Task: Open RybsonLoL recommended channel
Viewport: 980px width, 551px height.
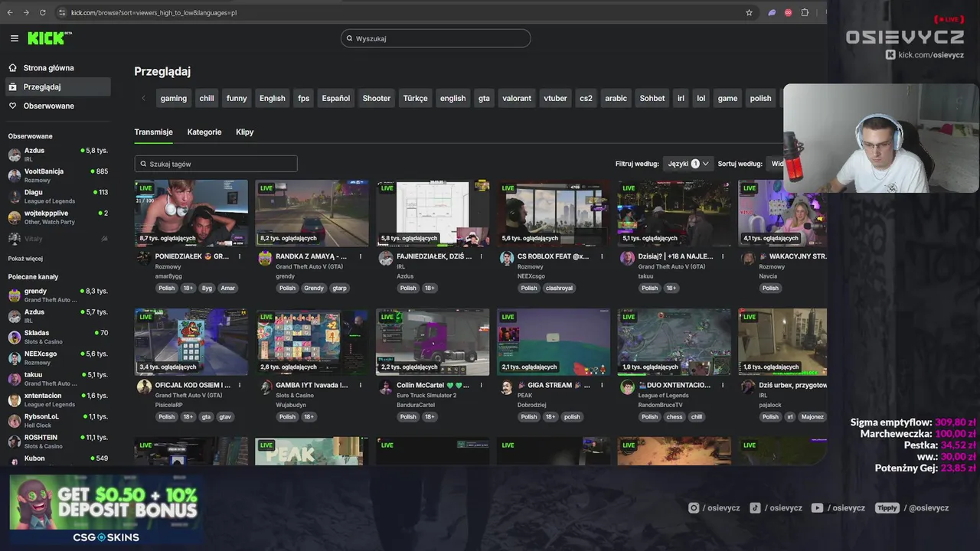Action: tap(57, 420)
